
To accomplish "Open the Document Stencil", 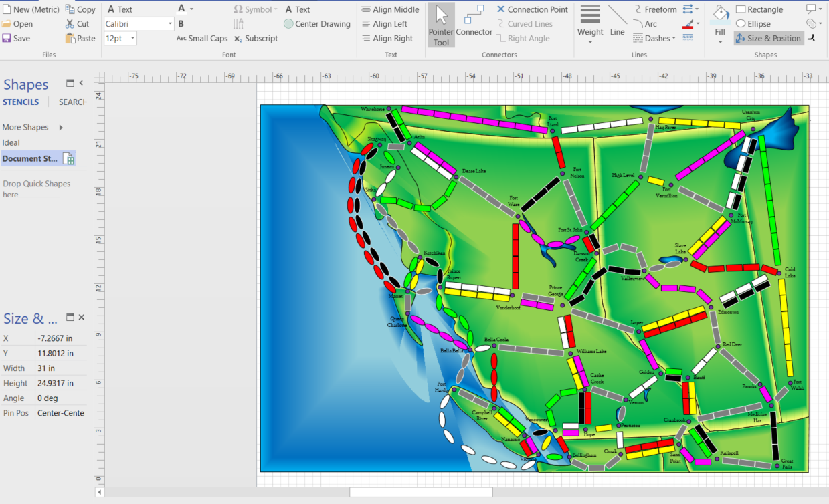I will click(29, 158).
